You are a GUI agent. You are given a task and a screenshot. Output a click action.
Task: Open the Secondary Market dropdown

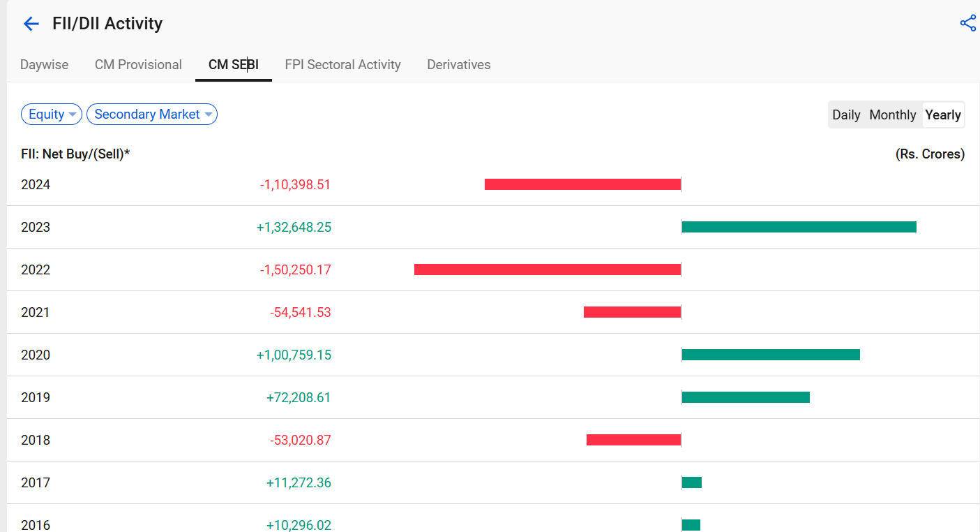pos(152,114)
